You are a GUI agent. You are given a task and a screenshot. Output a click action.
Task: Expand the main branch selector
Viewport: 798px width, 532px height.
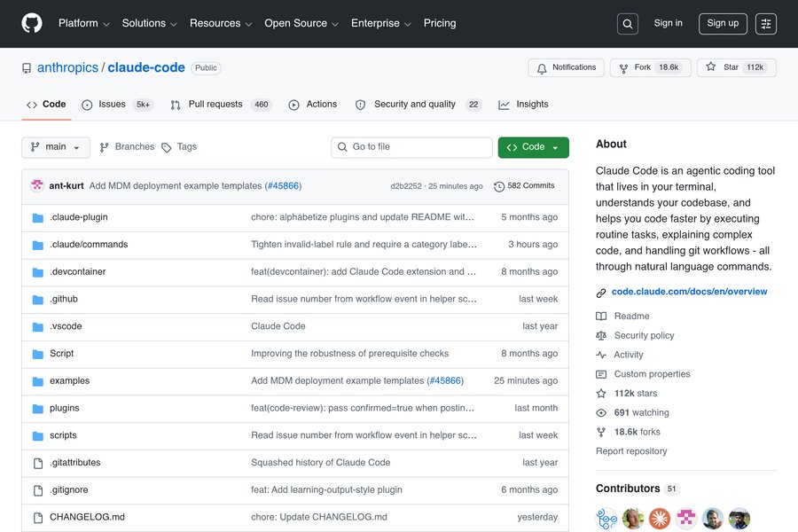(55, 146)
